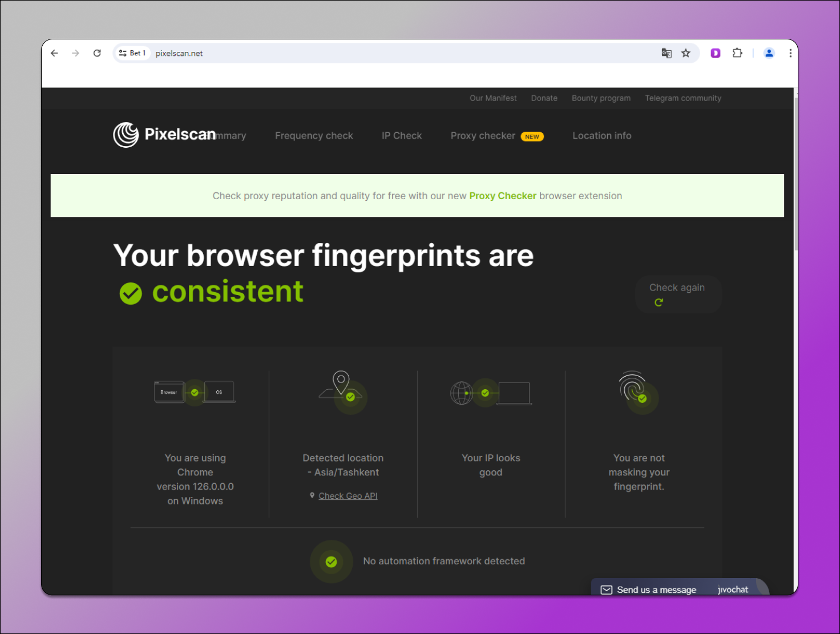The image size is (840, 634).
Task: Open Proxy checker page
Action: pos(483,136)
